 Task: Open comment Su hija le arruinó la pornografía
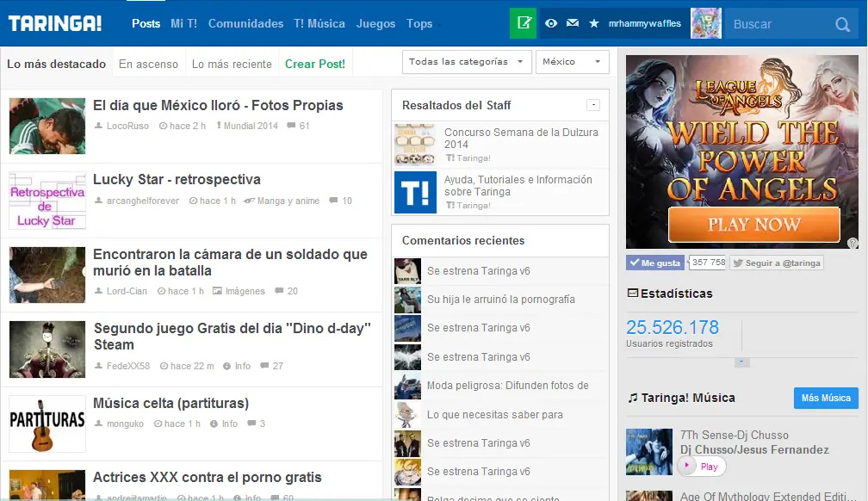(500, 299)
